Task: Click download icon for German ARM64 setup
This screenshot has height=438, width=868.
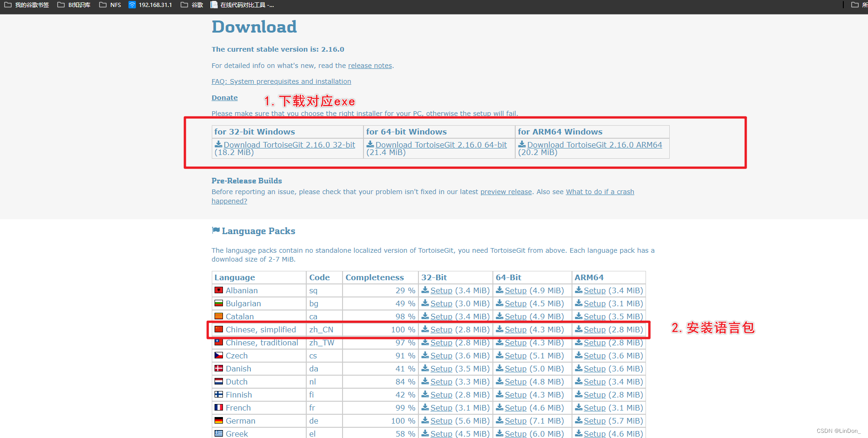Action: [579, 420]
